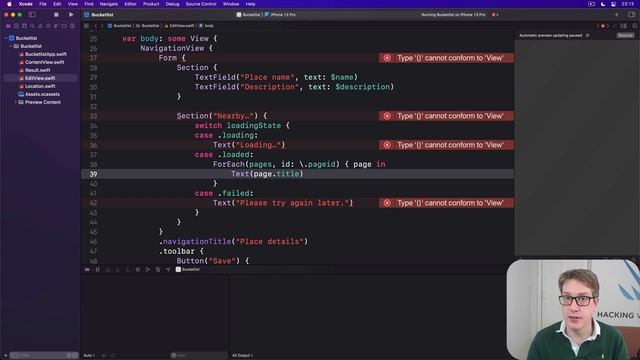Click the red error count badge in toolbar
The height and width of the screenshot is (360, 640).
[495, 15]
